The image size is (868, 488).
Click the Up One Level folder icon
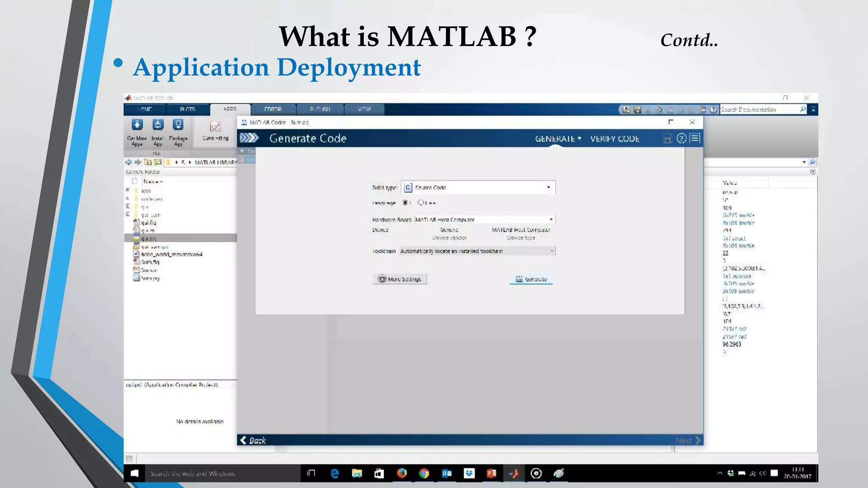pos(147,162)
